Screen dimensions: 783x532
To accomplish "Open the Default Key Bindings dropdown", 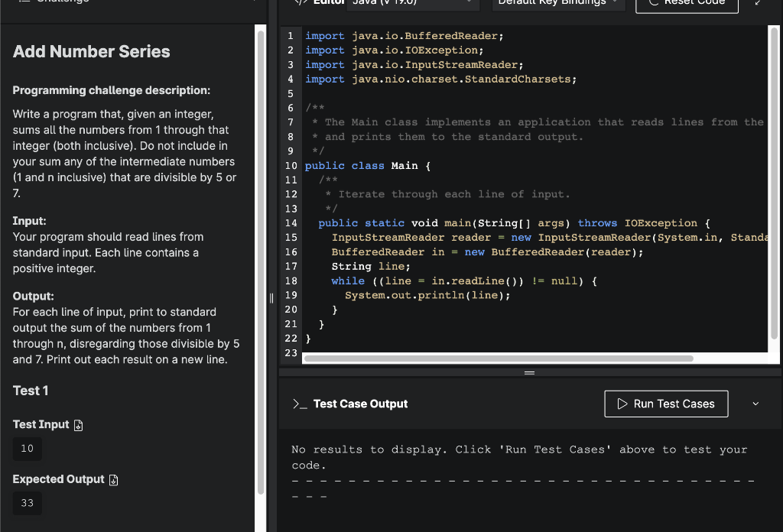I will click(557, 4).
